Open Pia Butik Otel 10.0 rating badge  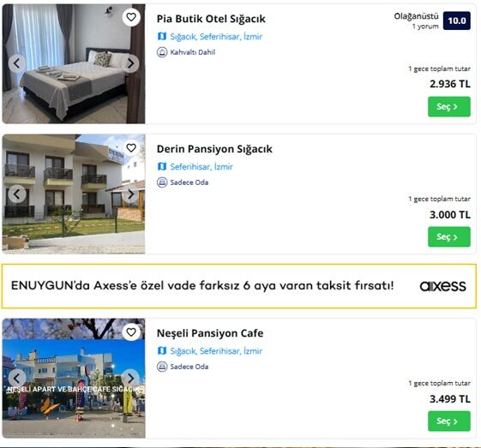coord(457,21)
